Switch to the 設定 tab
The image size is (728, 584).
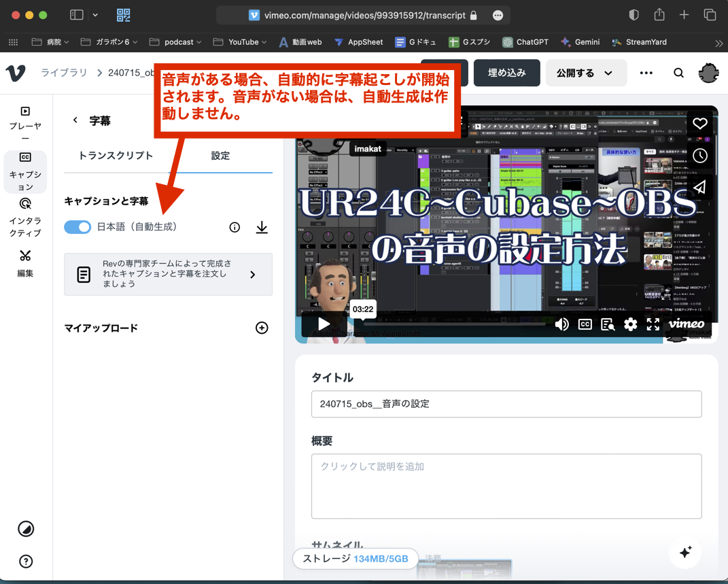[220, 156]
